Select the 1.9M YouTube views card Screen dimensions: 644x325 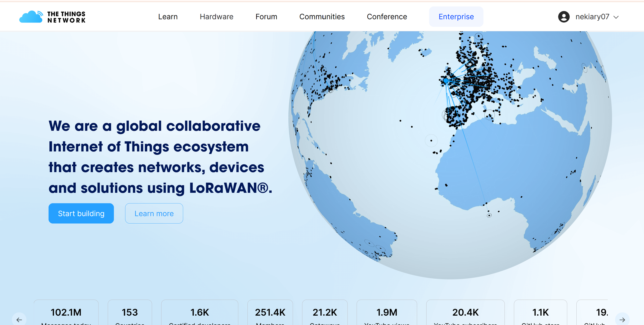[387, 313]
